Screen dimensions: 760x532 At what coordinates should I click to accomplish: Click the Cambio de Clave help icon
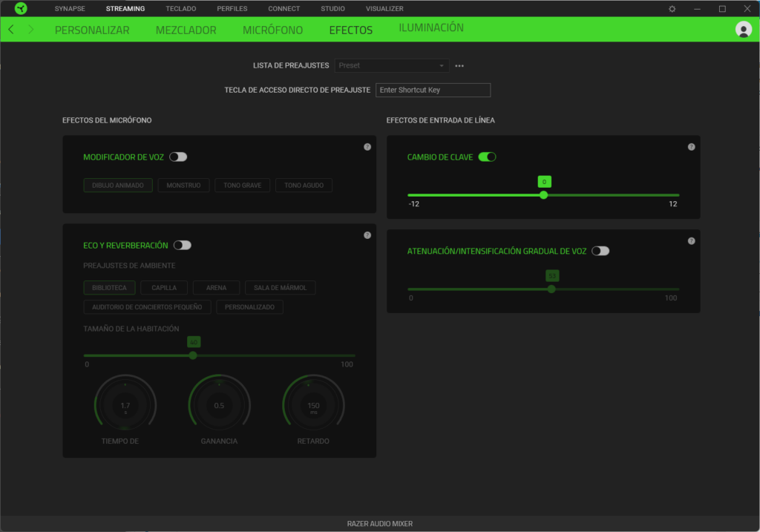pyautogui.click(x=691, y=147)
